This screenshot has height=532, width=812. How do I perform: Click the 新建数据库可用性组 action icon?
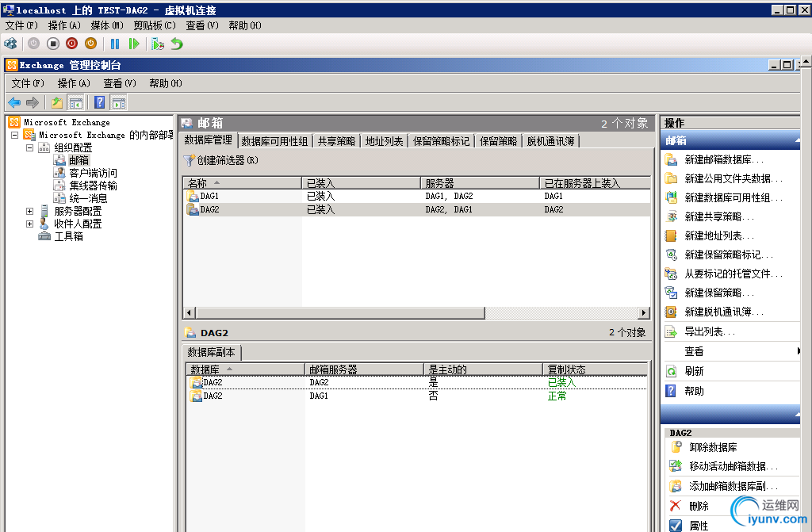(671, 197)
